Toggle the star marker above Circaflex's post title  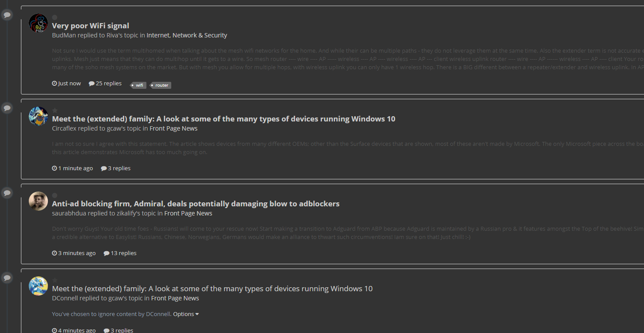pos(55,111)
